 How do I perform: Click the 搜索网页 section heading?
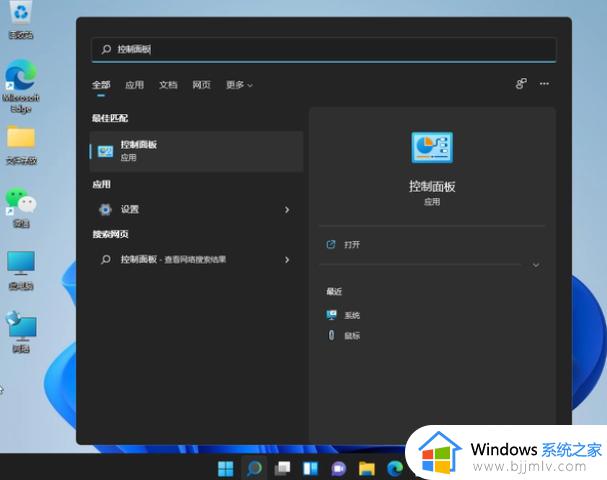[110, 234]
